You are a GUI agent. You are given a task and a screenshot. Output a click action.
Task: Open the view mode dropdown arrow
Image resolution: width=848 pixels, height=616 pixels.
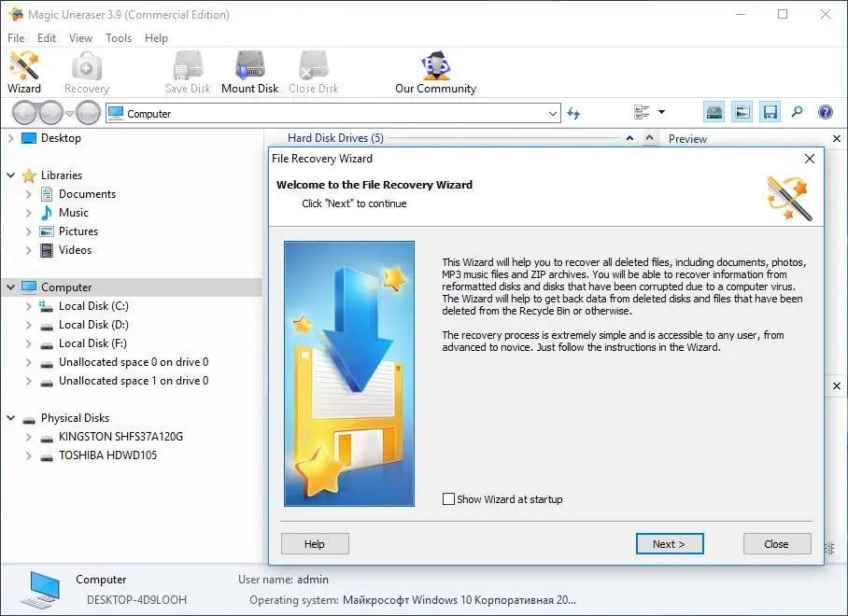coord(661,112)
